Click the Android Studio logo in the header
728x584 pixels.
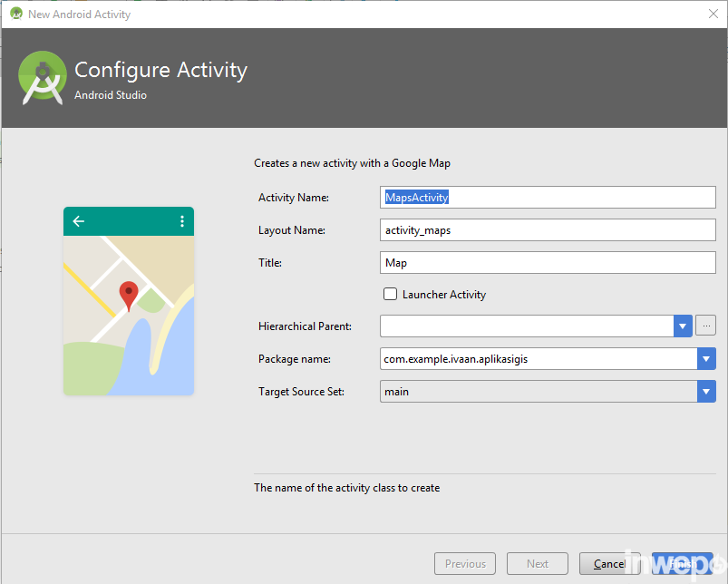[x=43, y=77]
